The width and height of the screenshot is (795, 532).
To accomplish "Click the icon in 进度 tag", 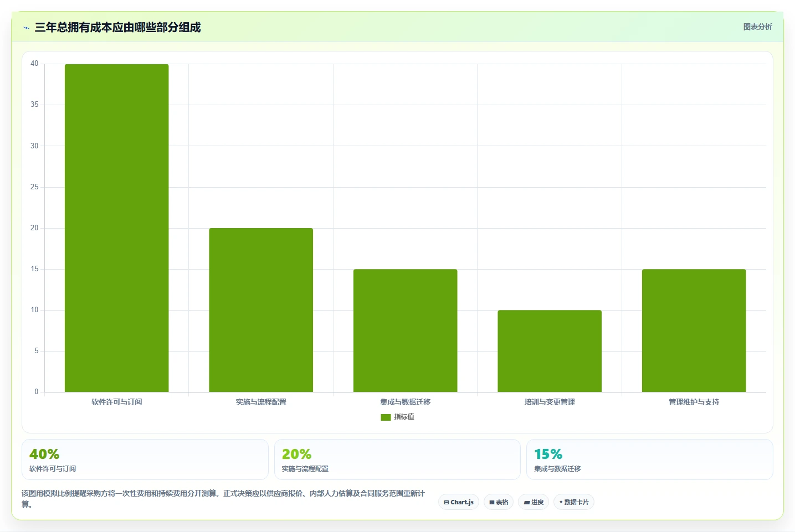I will pyautogui.click(x=527, y=503).
